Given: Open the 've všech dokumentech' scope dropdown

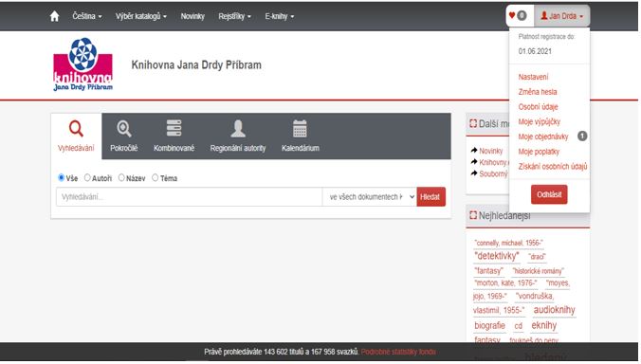Looking at the screenshot, I should click(x=370, y=197).
